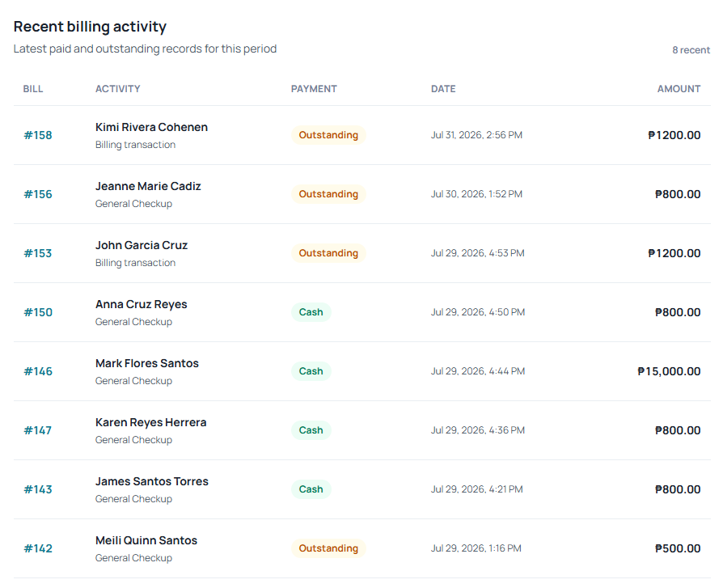Open bill #153 link
The height and width of the screenshot is (588, 723).
[38, 253]
